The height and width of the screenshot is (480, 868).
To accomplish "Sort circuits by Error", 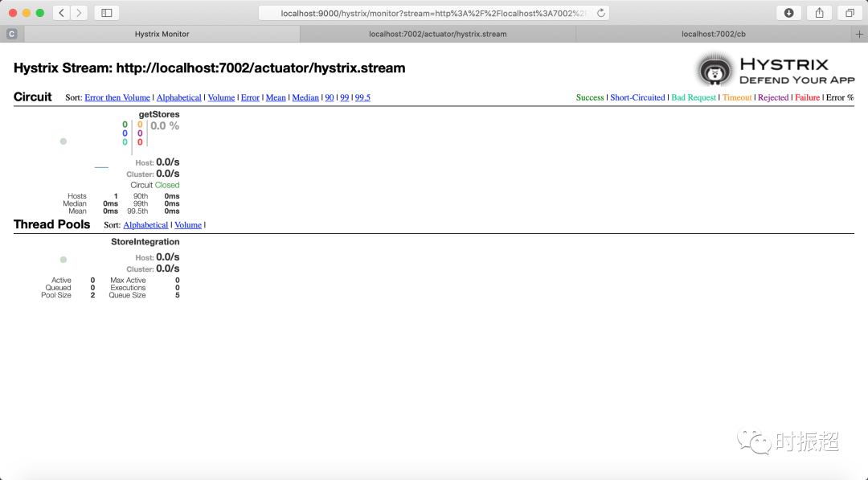I will [x=250, y=97].
